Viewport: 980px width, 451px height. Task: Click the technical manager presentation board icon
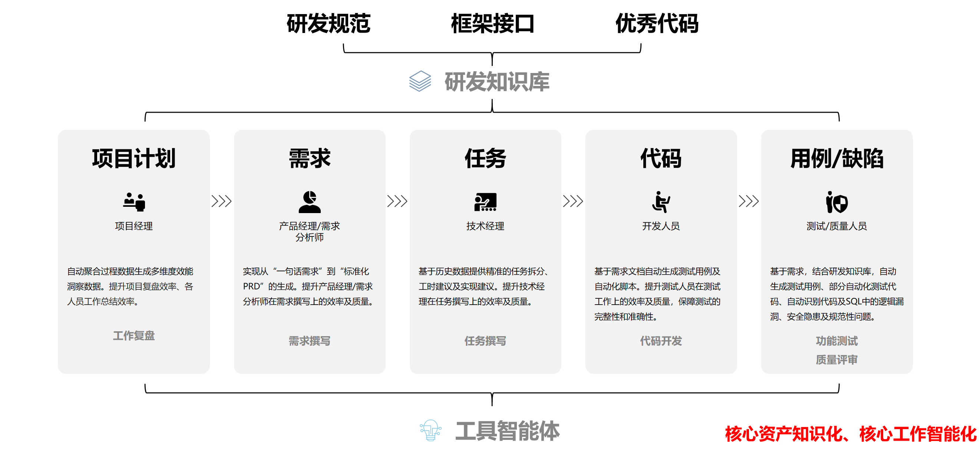tap(485, 202)
